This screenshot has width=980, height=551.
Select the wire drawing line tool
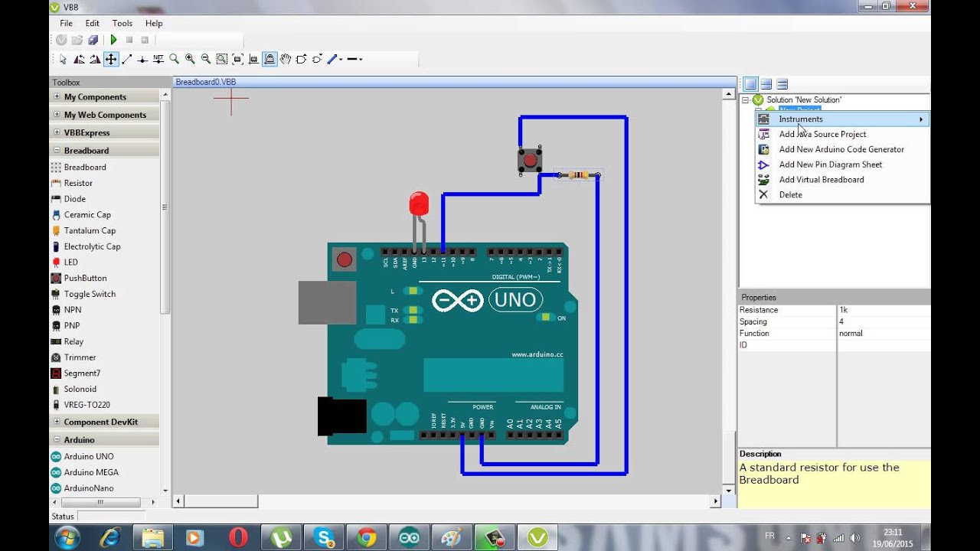point(127,59)
